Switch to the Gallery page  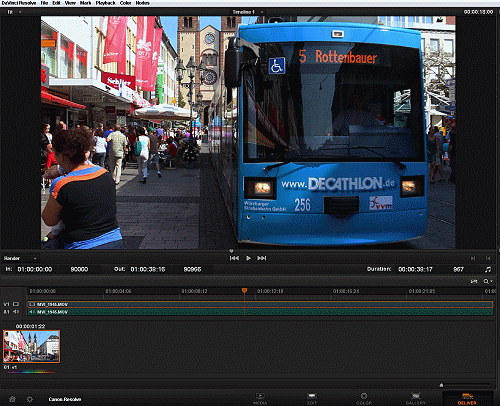(415, 399)
